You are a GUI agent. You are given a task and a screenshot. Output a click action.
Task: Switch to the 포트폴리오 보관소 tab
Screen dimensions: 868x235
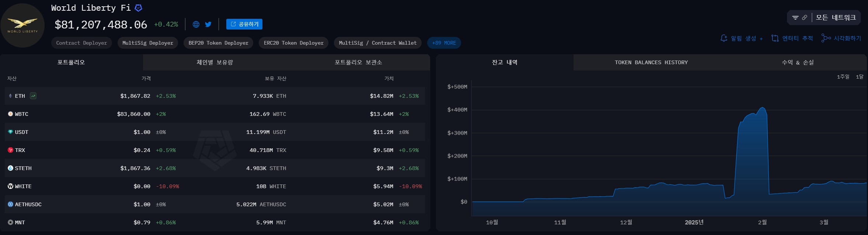(x=358, y=62)
